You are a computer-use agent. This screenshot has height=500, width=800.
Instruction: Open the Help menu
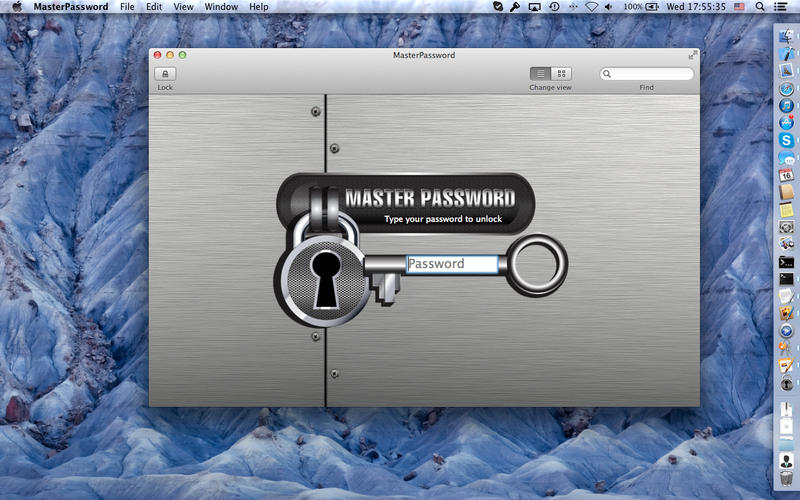click(x=259, y=7)
